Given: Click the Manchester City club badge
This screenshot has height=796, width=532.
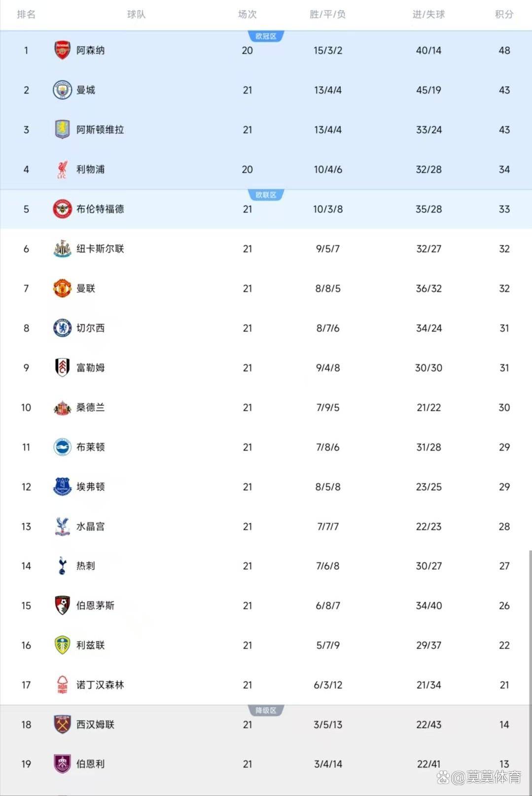Looking at the screenshot, I should (x=62, y=90).
